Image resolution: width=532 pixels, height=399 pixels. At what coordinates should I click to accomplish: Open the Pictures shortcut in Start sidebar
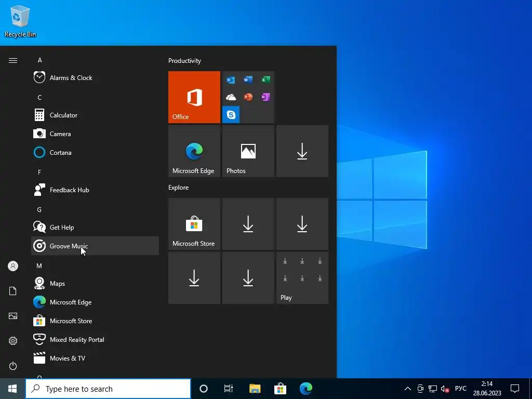click(13, 316)
